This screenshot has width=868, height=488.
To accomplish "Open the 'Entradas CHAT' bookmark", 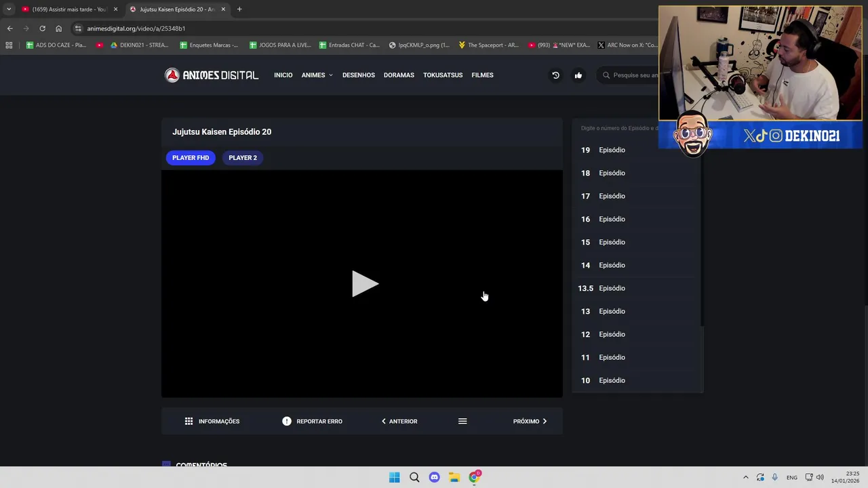I will (349, 45).
